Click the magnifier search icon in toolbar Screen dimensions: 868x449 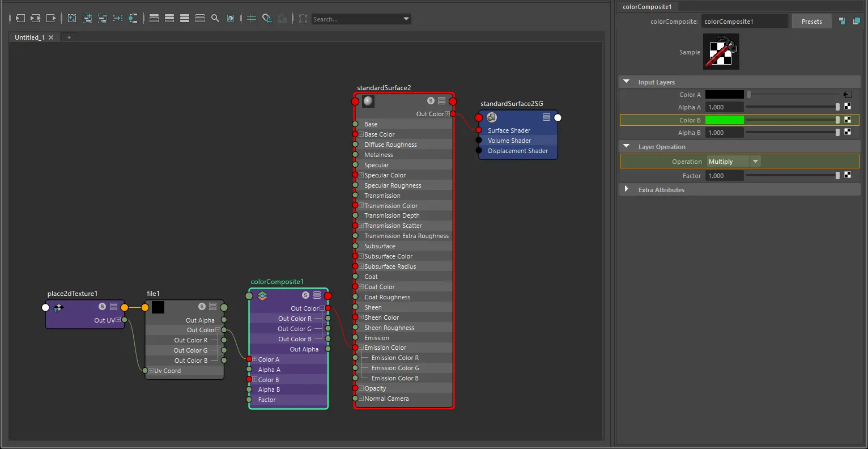coord(215,19)
